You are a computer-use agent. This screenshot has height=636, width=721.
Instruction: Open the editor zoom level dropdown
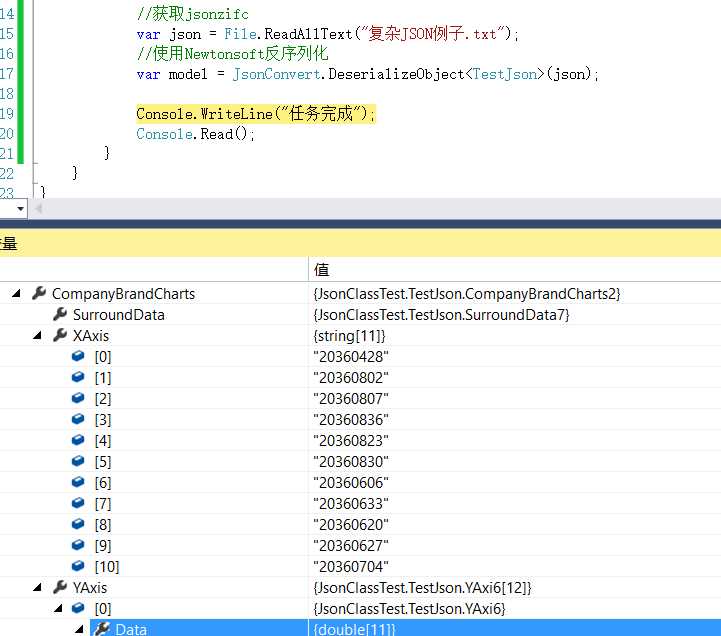coord(20,209)
